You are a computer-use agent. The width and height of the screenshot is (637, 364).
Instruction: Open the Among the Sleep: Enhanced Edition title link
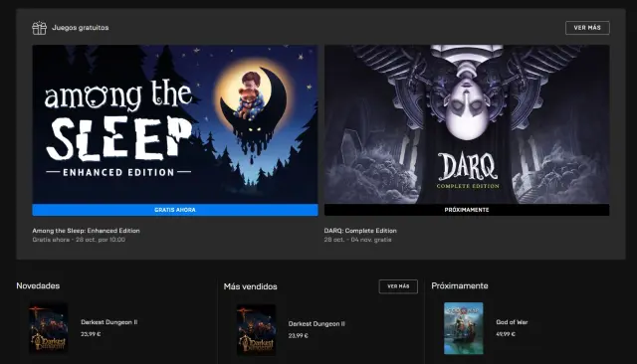87,231
